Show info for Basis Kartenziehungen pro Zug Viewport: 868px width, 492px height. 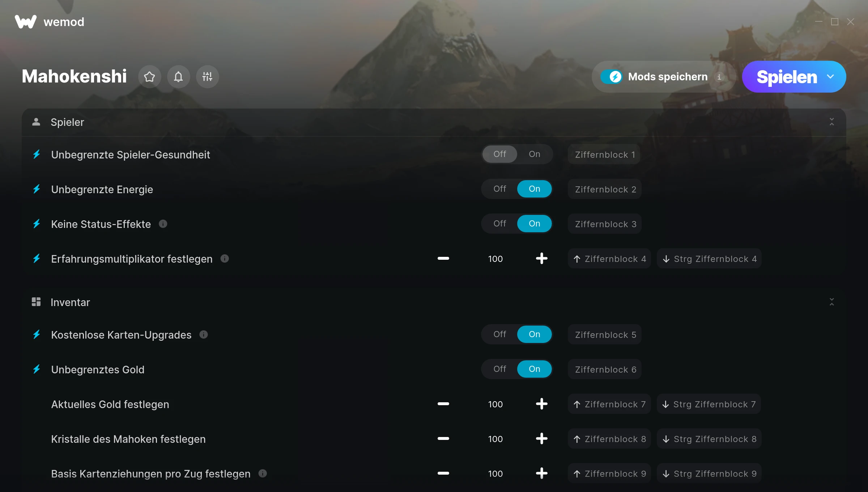point(263,474)
